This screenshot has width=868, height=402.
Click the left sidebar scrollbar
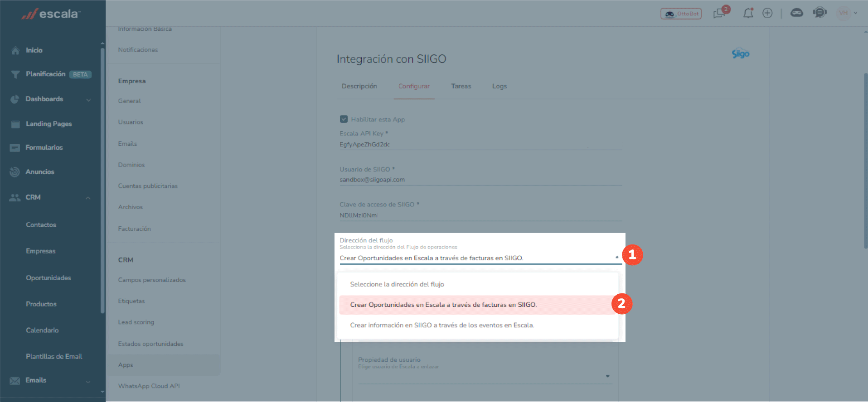click(102, 181)
